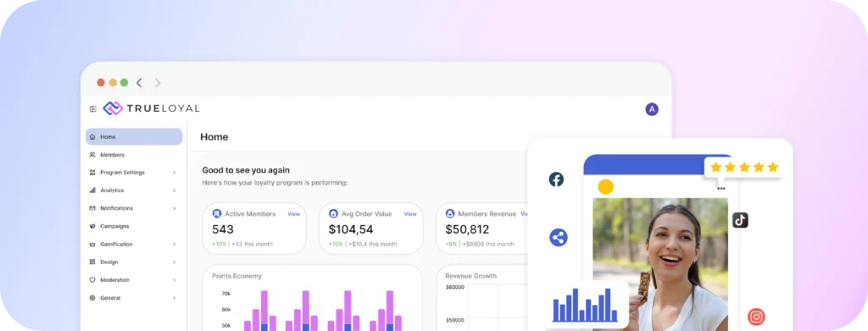Click the $50,812 revenue value

pyautogui.click(x=467, y=229)
